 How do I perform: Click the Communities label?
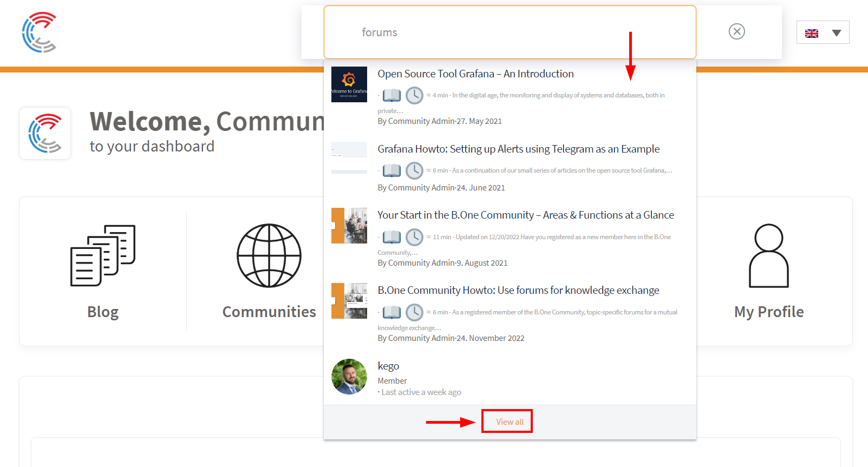pyautogui.click(x=269, y=312)
